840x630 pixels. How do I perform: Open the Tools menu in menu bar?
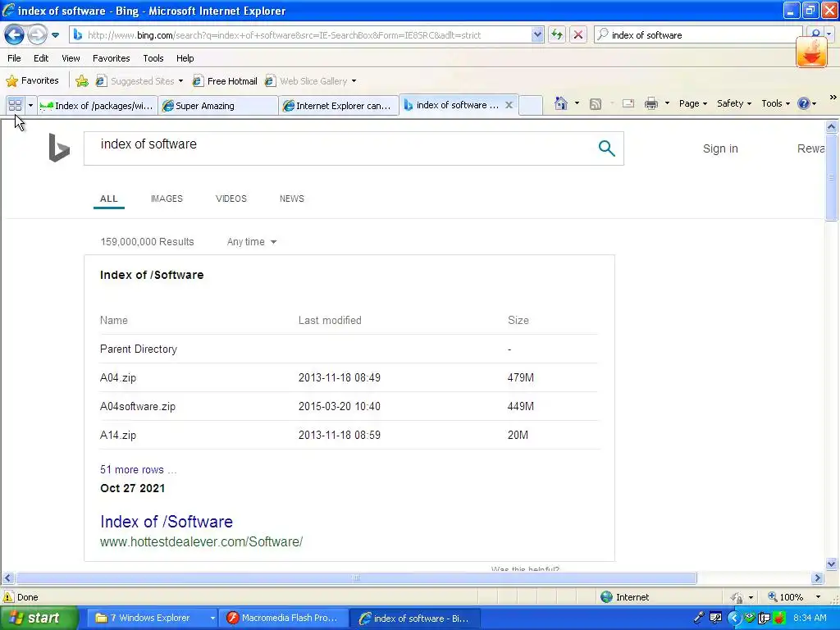tap(153, 58)
